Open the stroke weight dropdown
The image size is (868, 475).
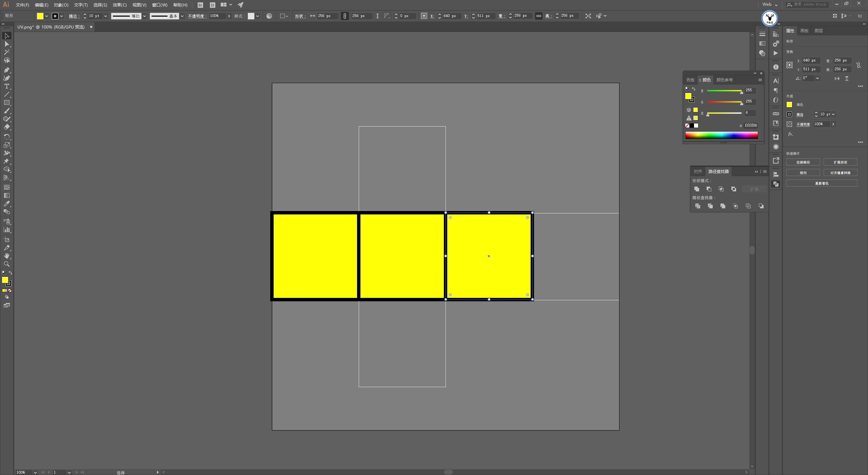click(105, 16)
